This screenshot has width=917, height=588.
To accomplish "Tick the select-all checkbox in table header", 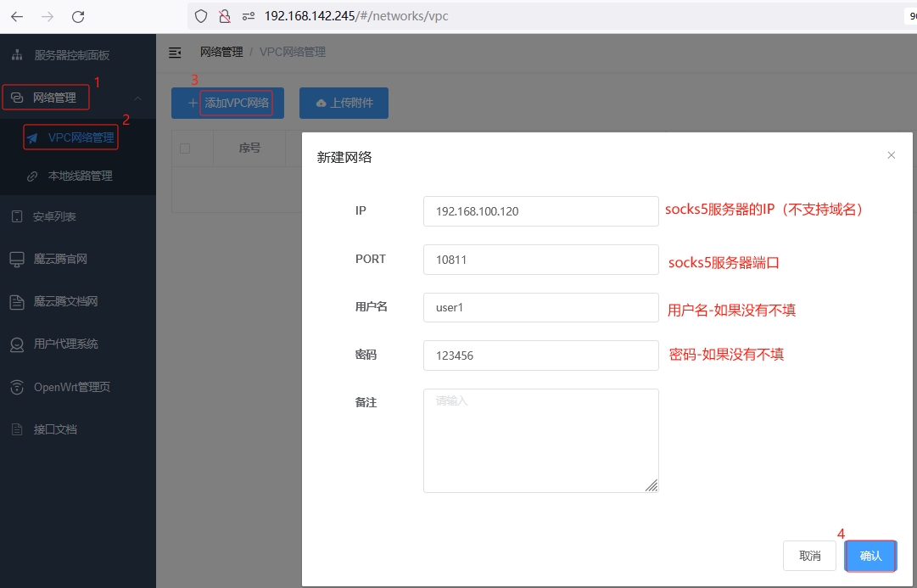I will [185, 148].
